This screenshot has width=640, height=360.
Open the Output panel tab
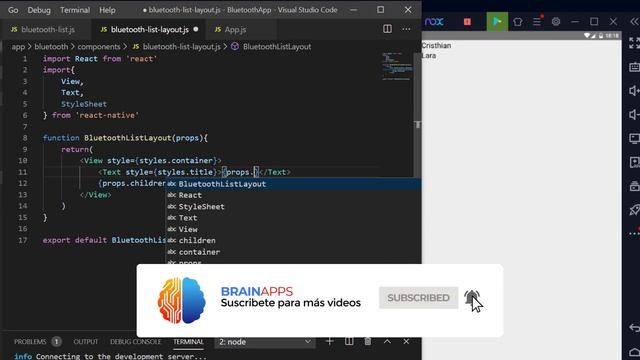(x=86, y=342)
